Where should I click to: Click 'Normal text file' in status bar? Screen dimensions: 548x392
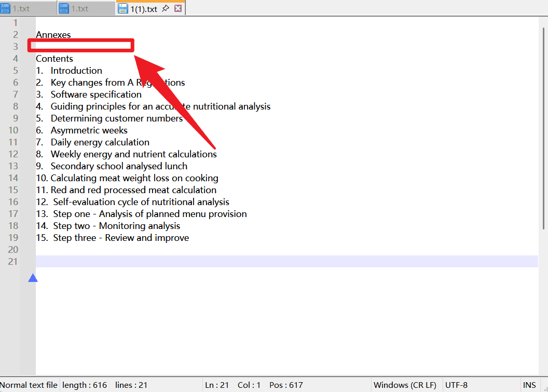pyautogui.click(x=29, y=385)
